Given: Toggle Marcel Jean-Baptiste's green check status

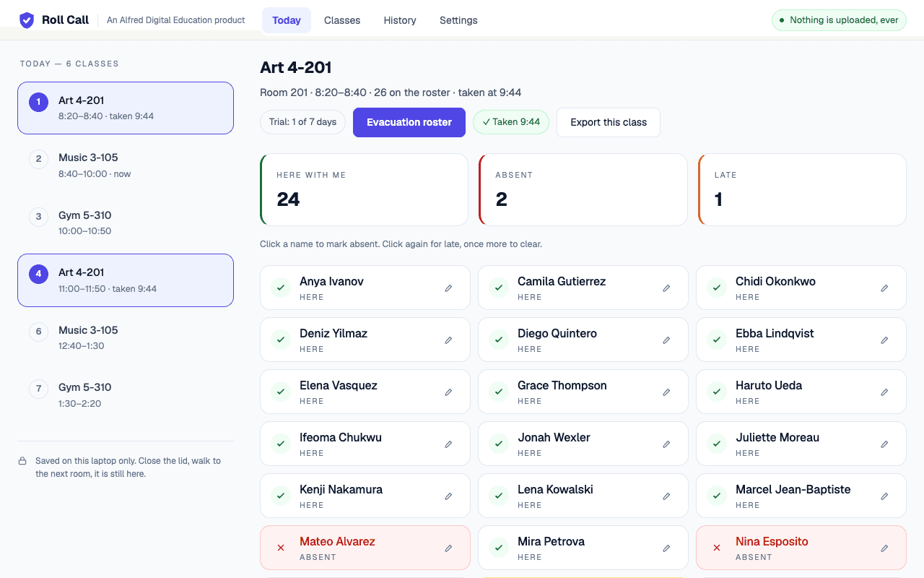Looking at the screenshot, I should 717,496.
